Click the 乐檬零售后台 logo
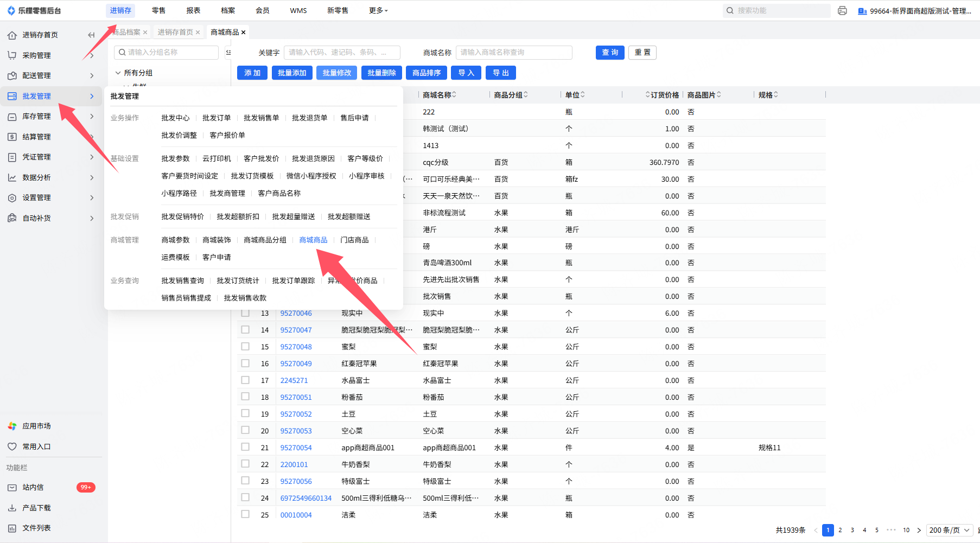980x543 pixels. (34, 10)
